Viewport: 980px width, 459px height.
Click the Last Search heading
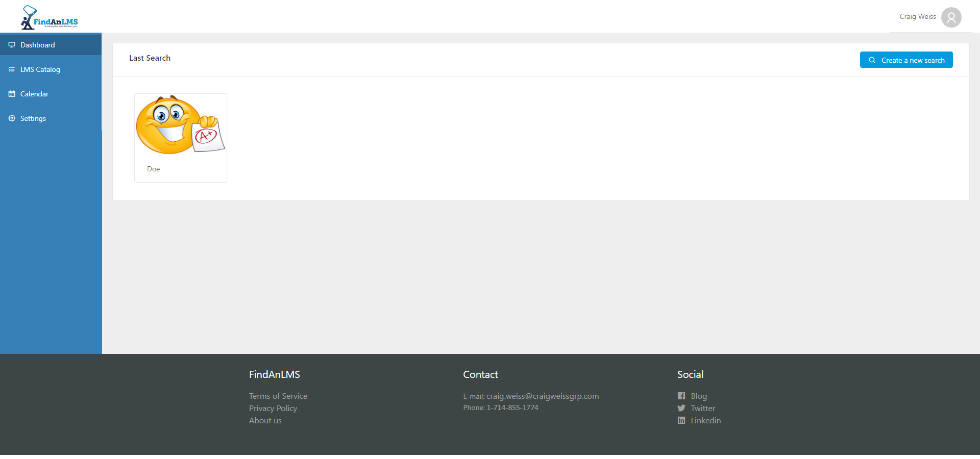[x=150, y=58]
